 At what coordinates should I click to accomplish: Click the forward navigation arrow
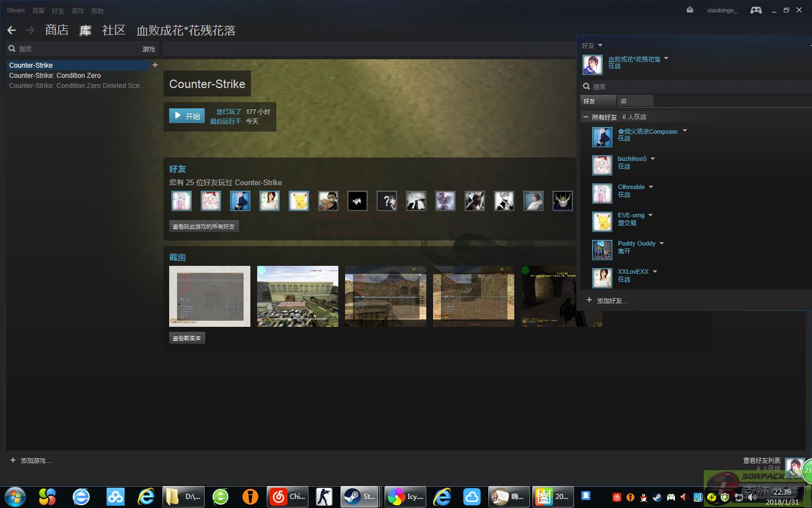pyautogui.click(x=30, y=30)
